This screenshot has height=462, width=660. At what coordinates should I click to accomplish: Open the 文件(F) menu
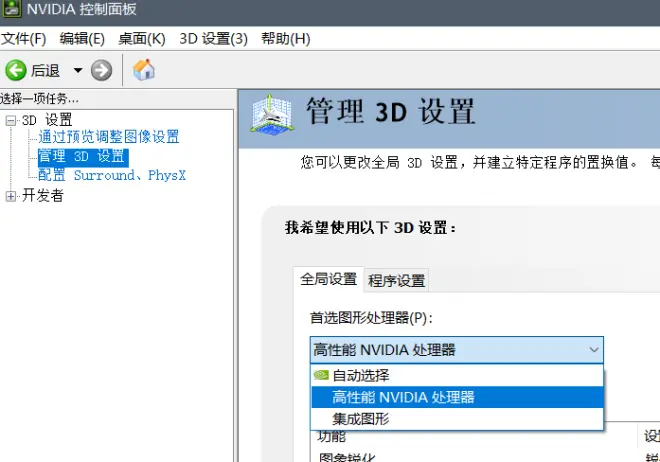point(24,39)
